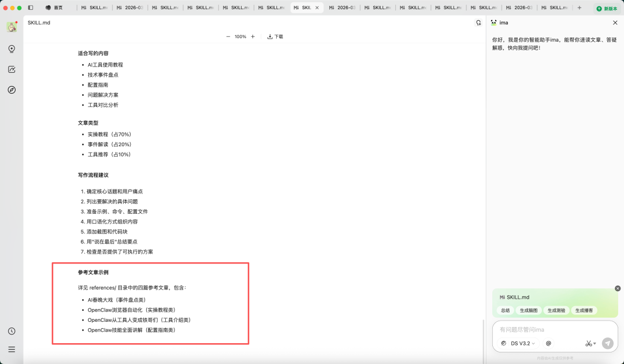
Task: Toggle the deep thinking icon left of DS V3.2
Action: [504, 343]
